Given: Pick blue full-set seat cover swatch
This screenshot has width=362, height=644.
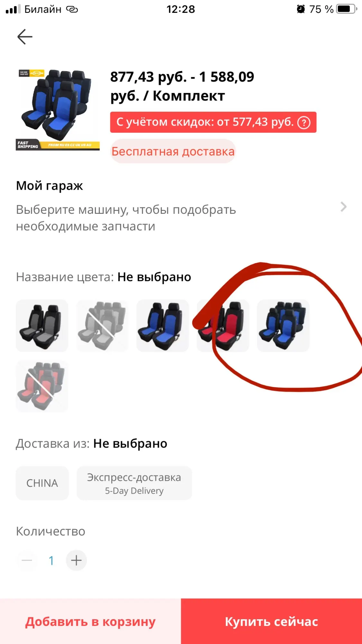Looking at the screenshot, I should pos(283,326).
